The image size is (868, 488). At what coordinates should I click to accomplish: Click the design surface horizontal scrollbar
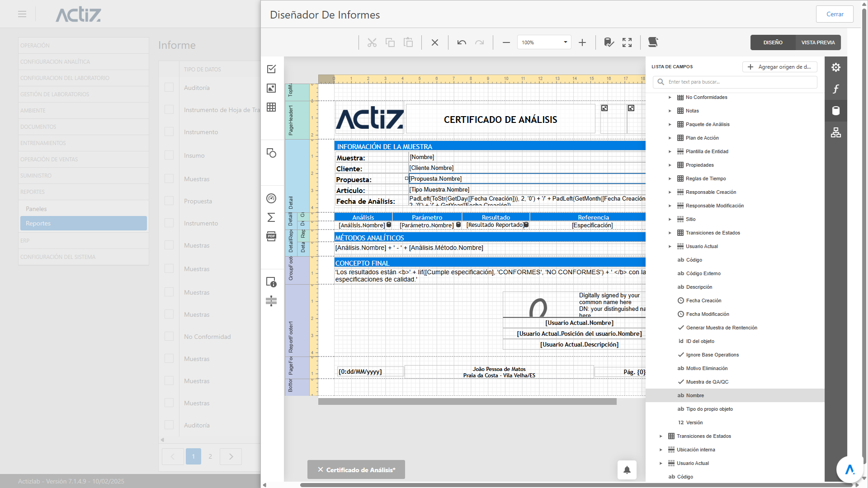click(467, 402)
